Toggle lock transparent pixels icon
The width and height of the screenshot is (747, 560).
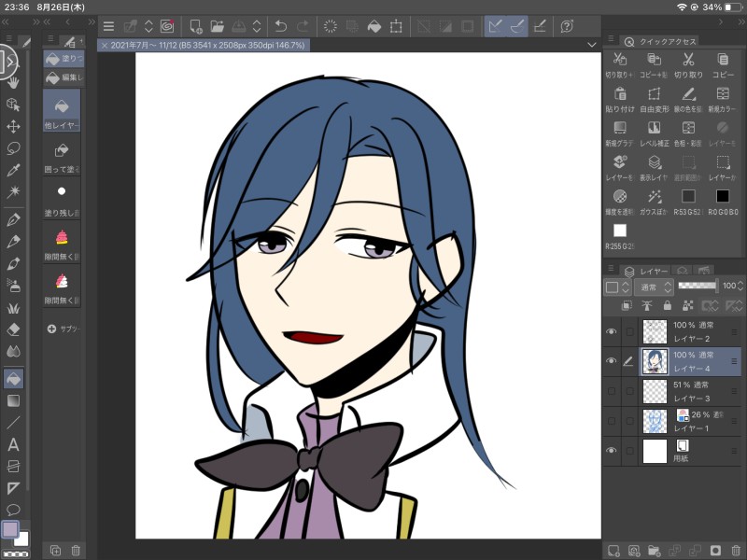point(687,305)
